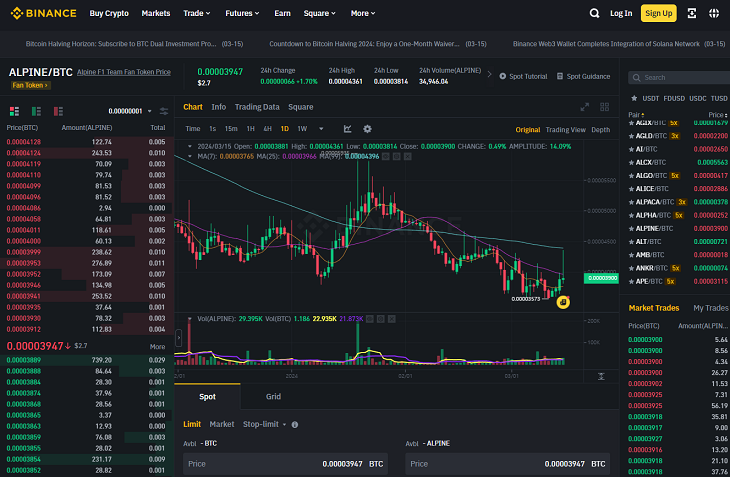Select 1H chart interval

pos(250,129)
